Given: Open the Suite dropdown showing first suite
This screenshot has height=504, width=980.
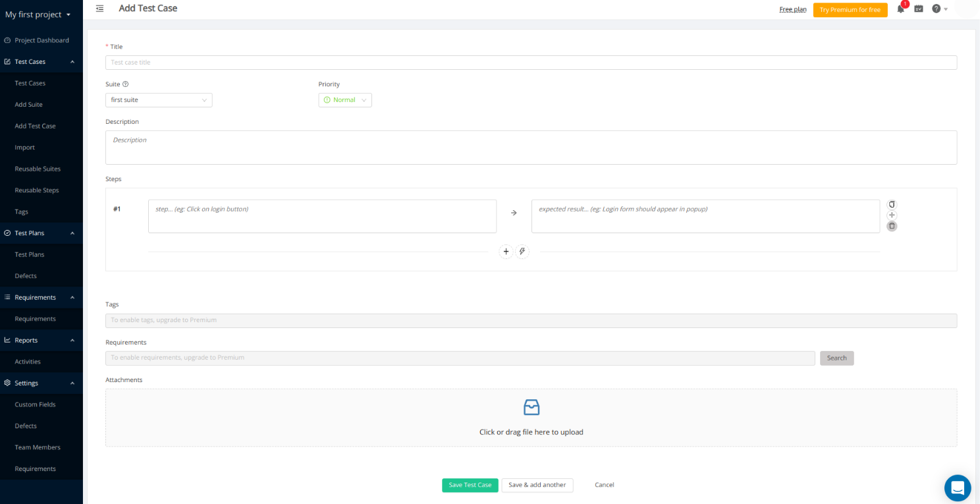Looking at the screenshot, I should click(159, 100).
